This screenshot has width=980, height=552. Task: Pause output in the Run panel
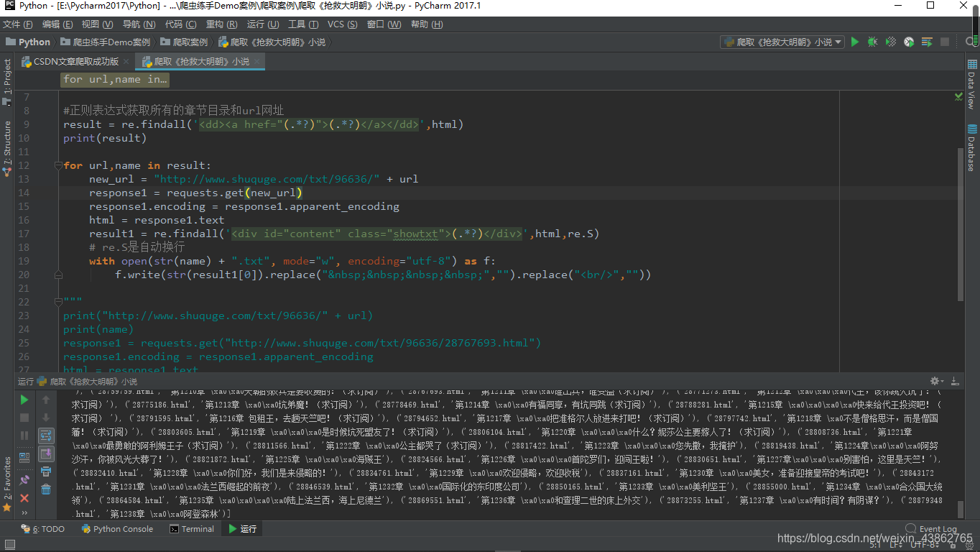24,436
